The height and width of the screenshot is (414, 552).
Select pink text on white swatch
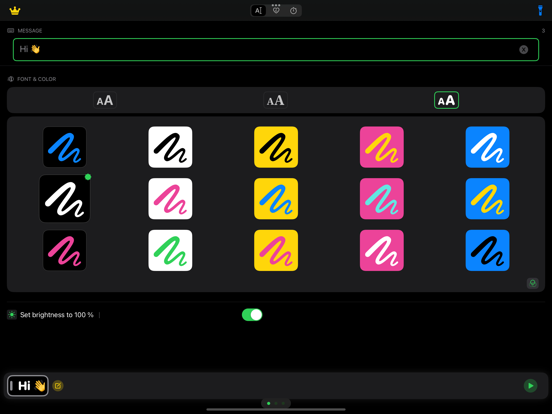tap(170, 199)
